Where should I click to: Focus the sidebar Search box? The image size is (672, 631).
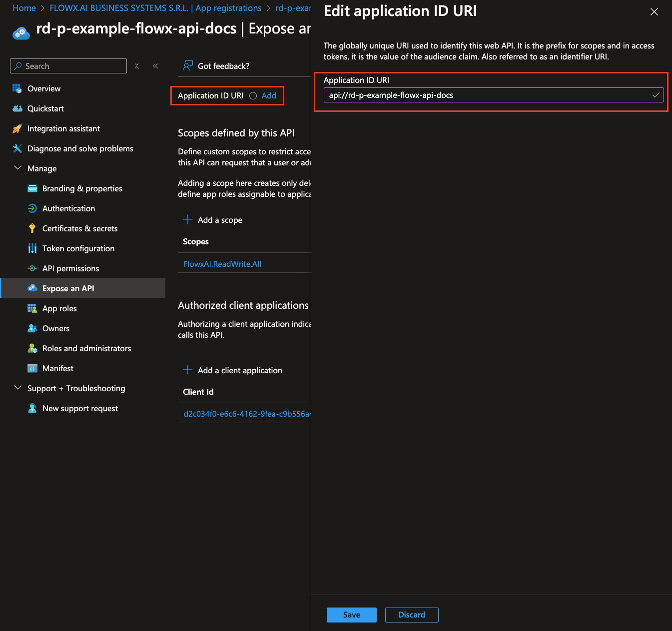click(68, 66)
